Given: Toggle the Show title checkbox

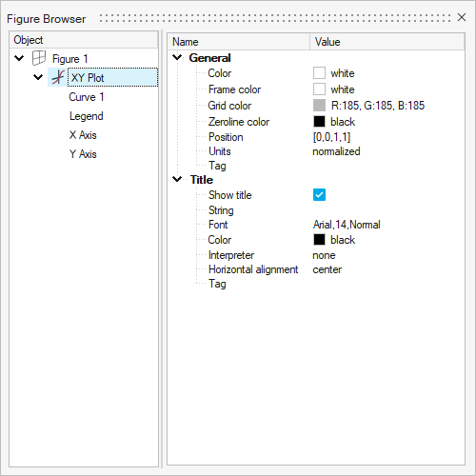Looking at the screenshot, I should (319, 195).
